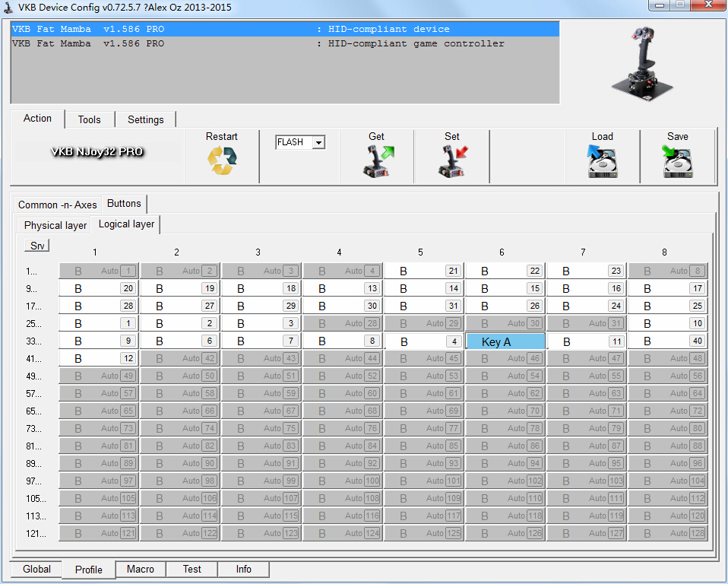Open the Profile bottom tab

(x=89, y=570)
